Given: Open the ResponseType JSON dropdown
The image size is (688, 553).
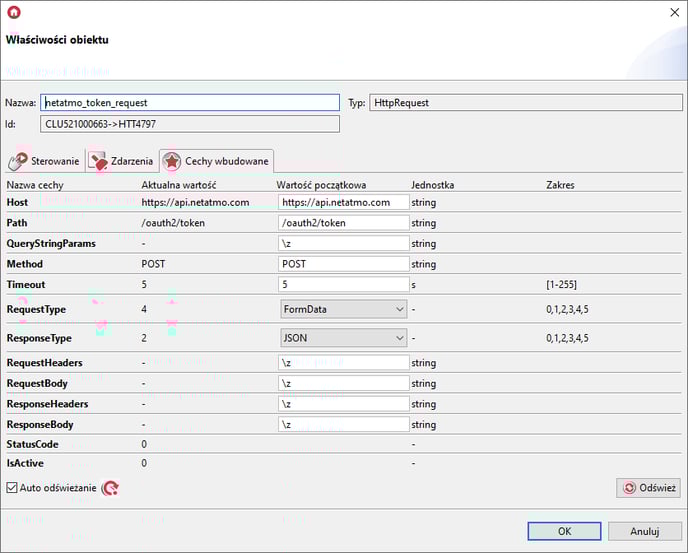Looking at the screenshot, I should point(344,338).
